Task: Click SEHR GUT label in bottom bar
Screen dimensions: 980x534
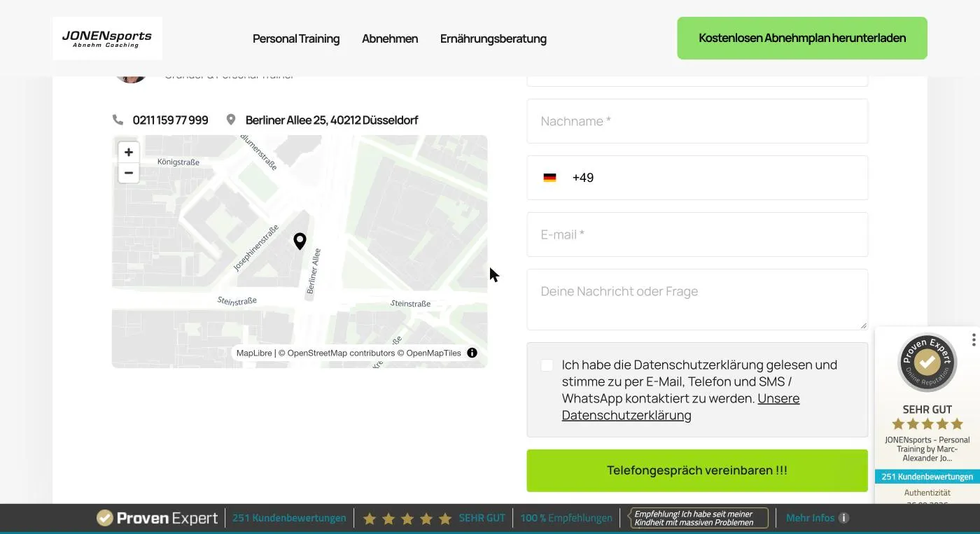Action: click(482, 518)
